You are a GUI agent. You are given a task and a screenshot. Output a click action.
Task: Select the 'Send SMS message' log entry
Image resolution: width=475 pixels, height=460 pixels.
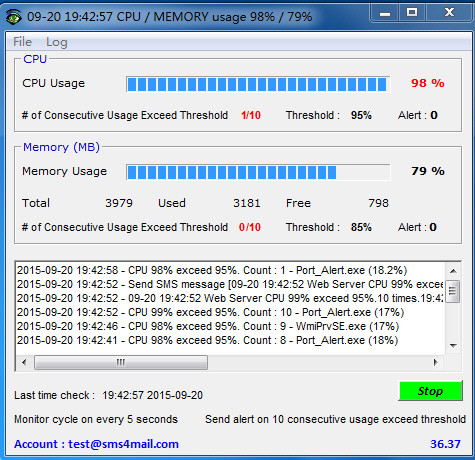pyautogui.click(x=230, y=284)
